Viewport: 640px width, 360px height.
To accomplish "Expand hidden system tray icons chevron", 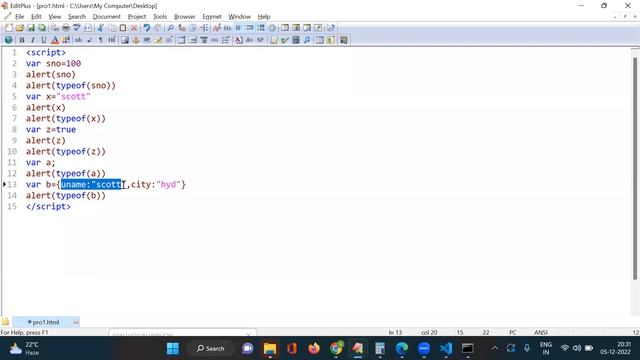I will pyautogui.click(x=495, y=348).
